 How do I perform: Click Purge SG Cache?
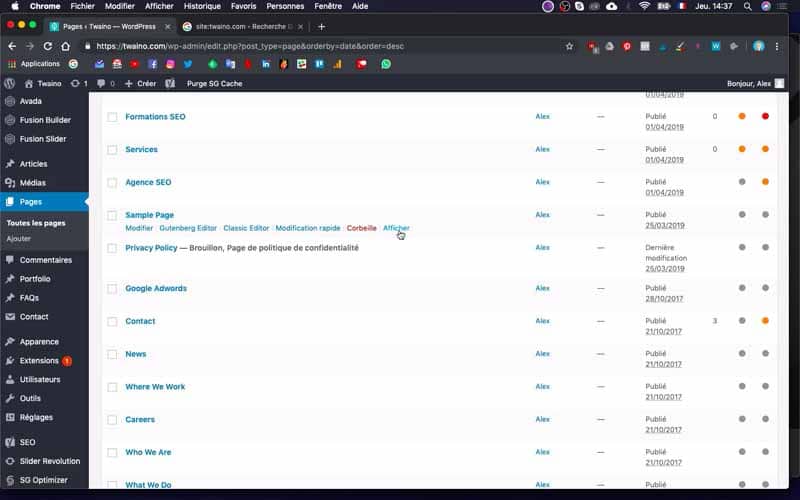click(214, 83)
